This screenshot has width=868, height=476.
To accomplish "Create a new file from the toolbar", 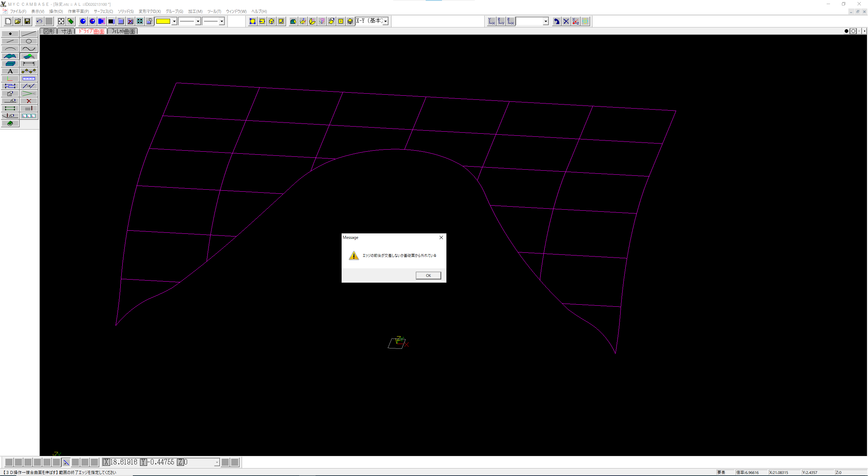I will pos(8,21).
